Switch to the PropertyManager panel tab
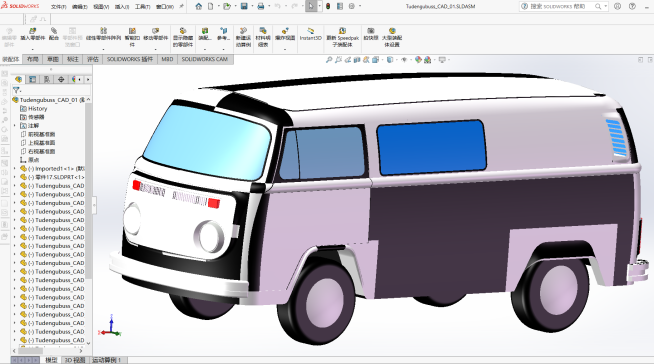 pyautogui.click(x=33, y=79)
